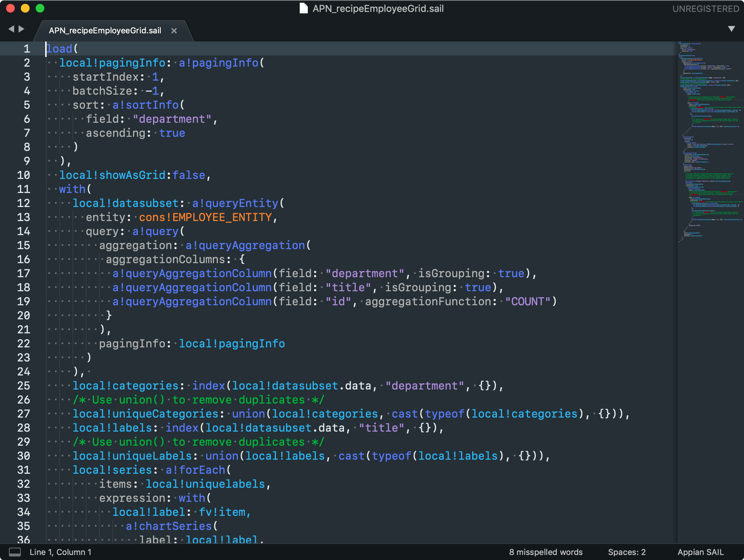Screen dimensions: 744x560
Task: Click line number 11 in gutter
Action: (24, 189)
